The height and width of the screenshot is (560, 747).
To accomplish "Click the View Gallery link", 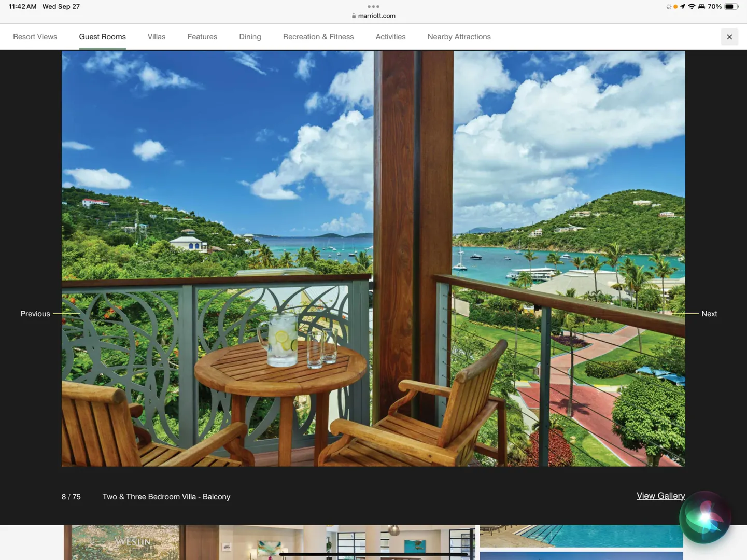I will point(660,496).
